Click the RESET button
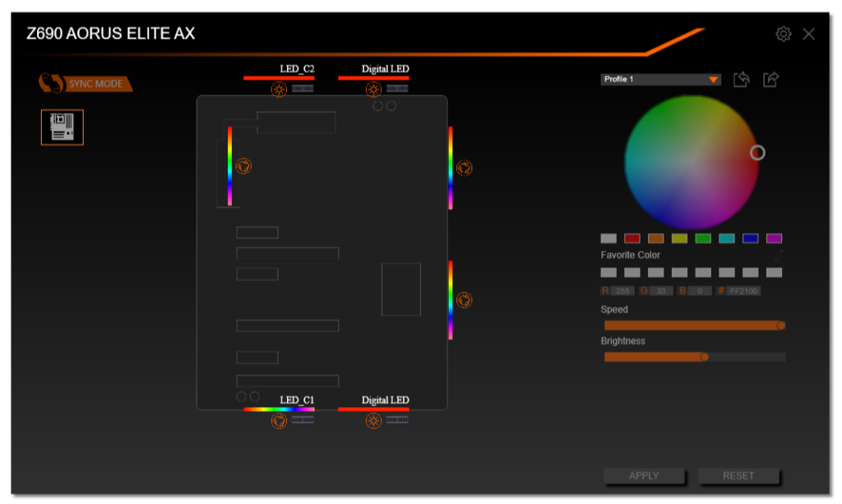 point(738,476)
